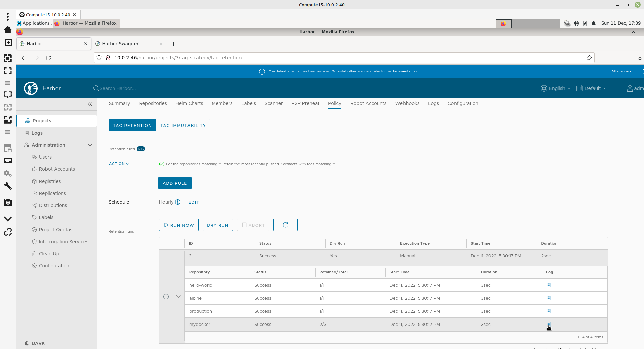
Task: Click the Harbor lighthouse logo
Action: click(x=31, y=88)
